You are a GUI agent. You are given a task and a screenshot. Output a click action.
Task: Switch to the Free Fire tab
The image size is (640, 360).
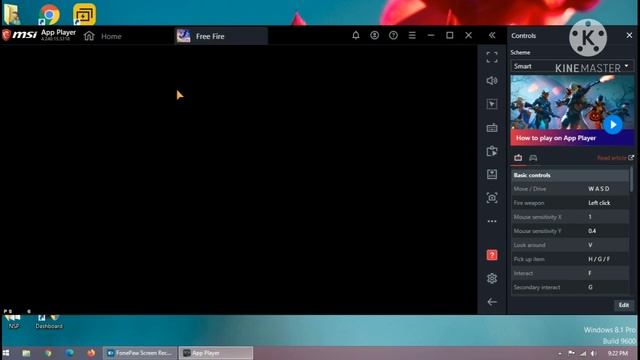221,36
